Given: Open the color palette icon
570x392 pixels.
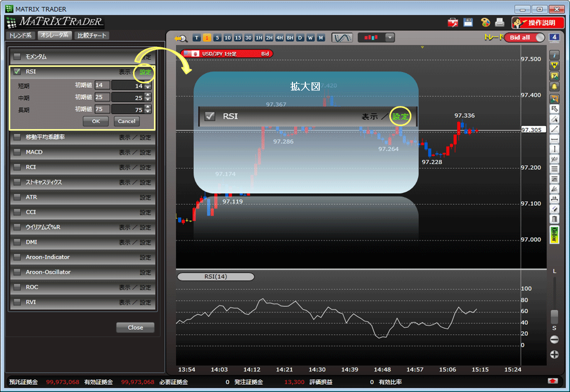Looking at the screenshot, I should click(486, 23).
